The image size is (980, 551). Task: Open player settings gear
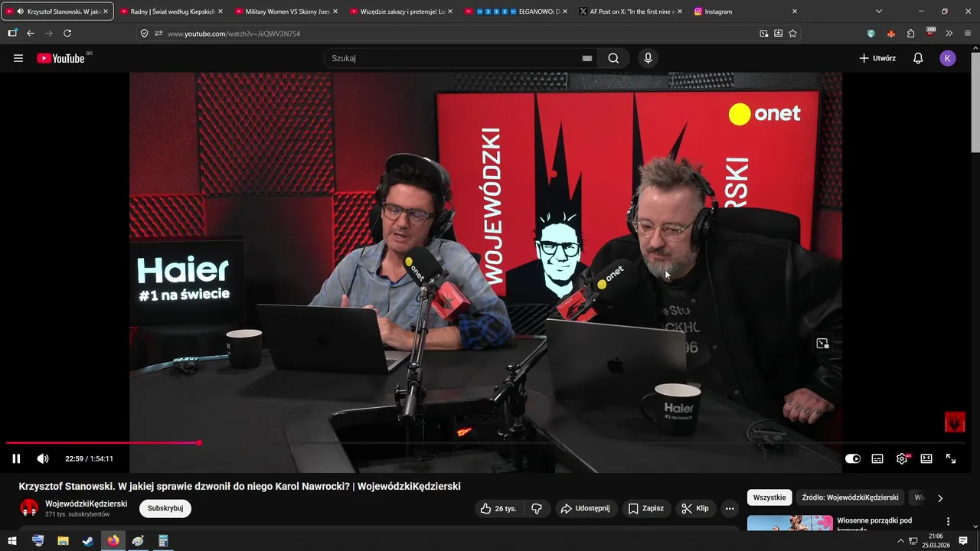coord(902,458)
